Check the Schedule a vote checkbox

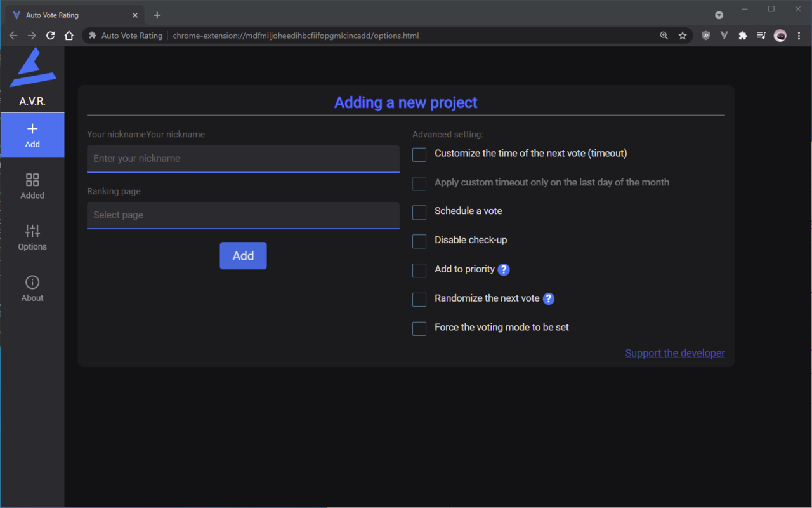click(x=419, y=212)
